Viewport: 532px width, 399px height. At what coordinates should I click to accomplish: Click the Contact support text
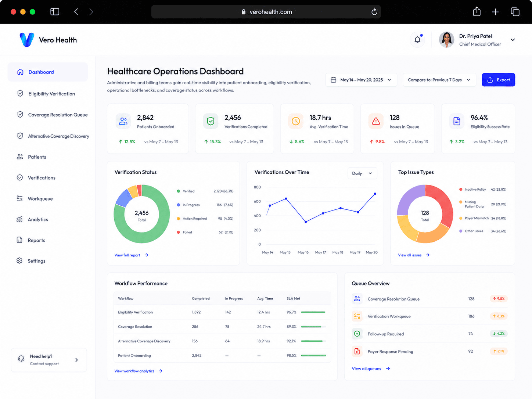pos(44,364)
